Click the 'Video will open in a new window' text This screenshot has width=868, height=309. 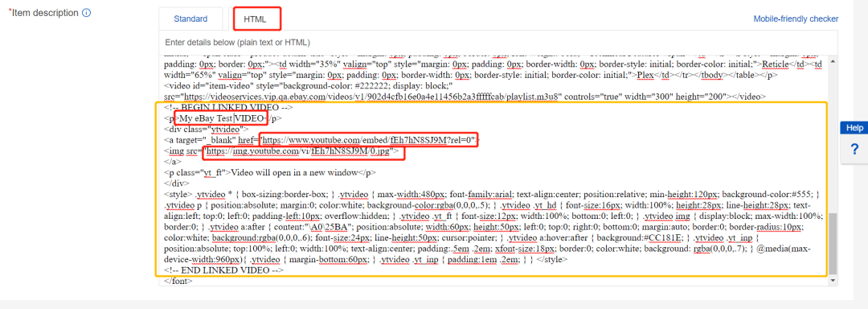pos(294,172)
